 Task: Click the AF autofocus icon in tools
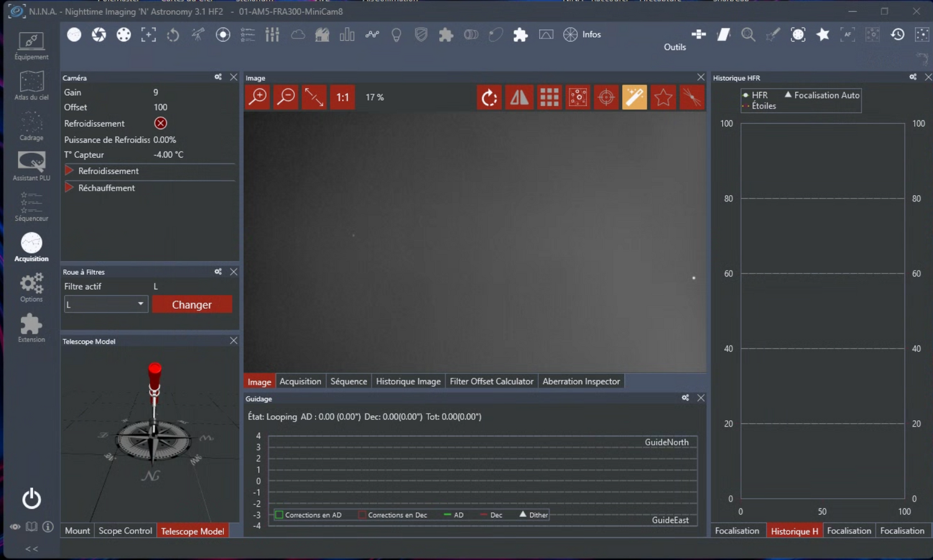click(x=848, y=35)
